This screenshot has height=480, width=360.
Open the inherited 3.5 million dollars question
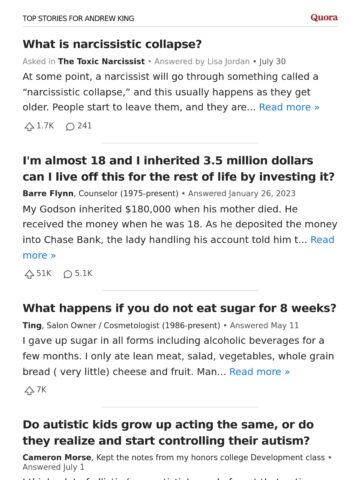(x=178, y=168)
